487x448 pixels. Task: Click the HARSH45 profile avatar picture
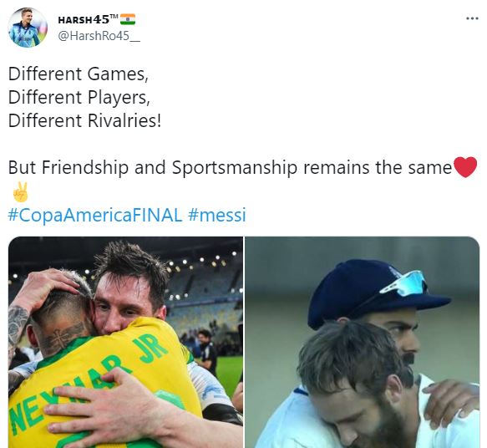(x=28, y=28)
